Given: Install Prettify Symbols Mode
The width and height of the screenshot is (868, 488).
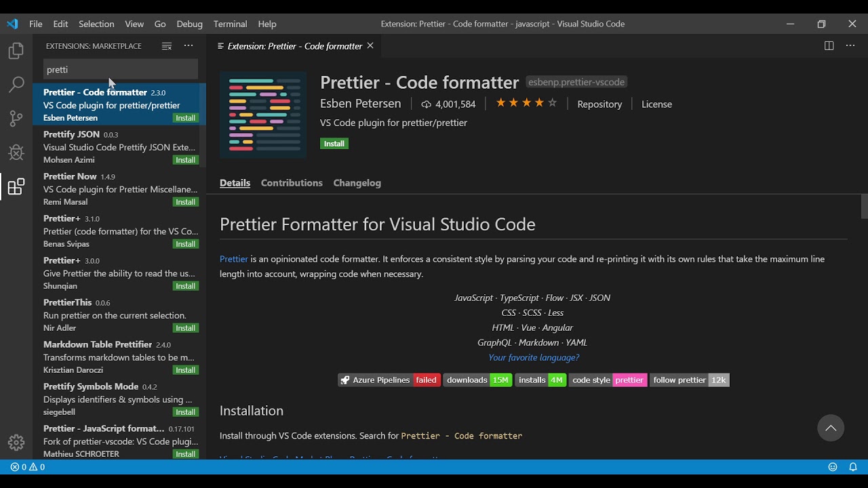Looking at the screenshot, I should pyautogui.click(x=186, y=412).
